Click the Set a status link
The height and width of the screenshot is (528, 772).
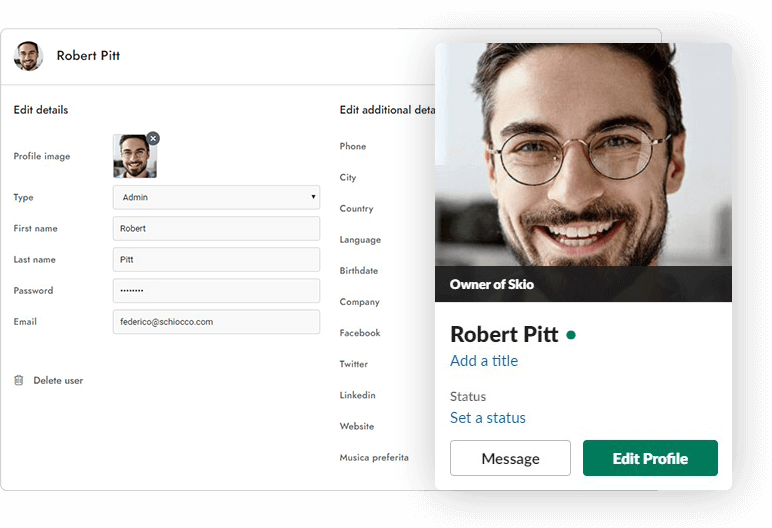pyautogui.click(x=488, y=418)
